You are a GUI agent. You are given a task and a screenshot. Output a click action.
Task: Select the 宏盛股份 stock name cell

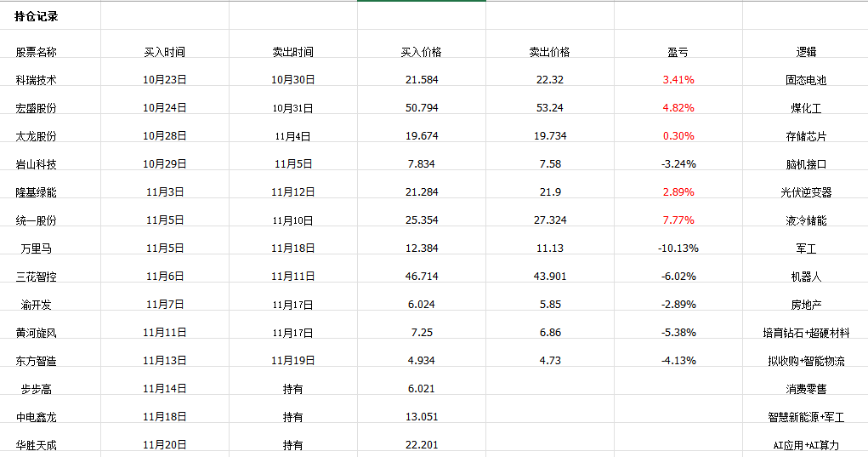(x=36, y=108)
